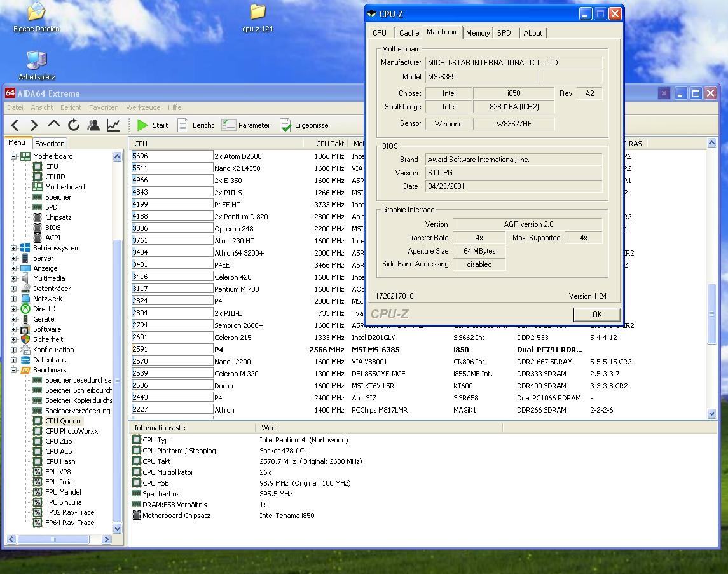Open the Werkzeuge menu
728x574 pixels.
pos(143,107)
